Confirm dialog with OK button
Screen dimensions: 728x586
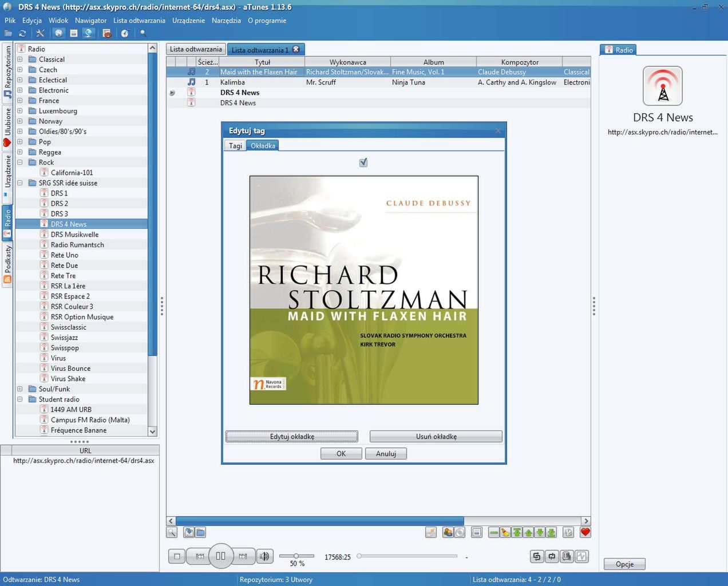pos(341,454)
